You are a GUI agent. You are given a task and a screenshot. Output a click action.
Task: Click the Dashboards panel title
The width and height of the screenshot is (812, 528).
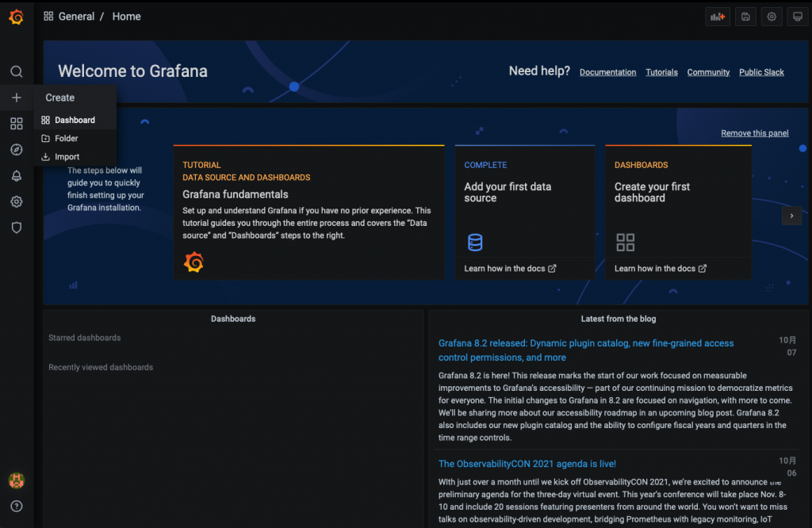point(233,319)
